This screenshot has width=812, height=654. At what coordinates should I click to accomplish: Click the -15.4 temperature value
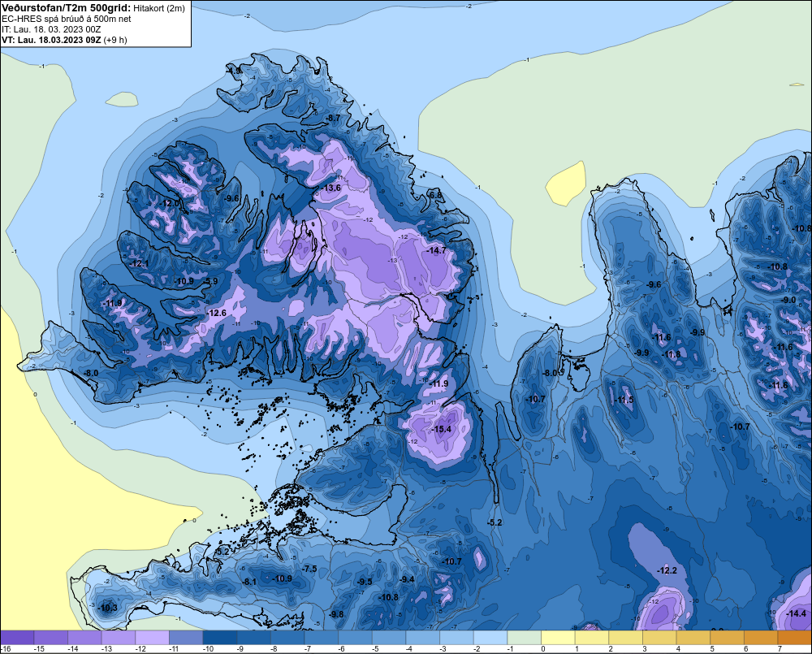tap(441, 429)
